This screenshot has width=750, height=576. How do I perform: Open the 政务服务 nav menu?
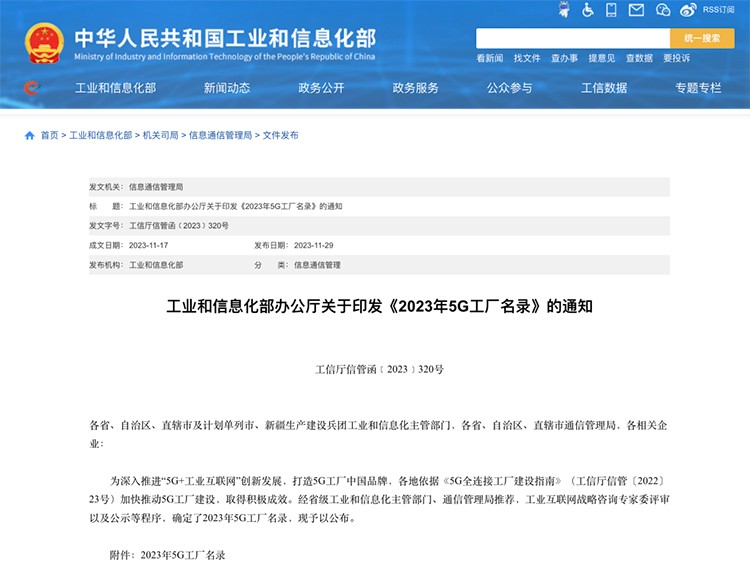click(415, 88)
